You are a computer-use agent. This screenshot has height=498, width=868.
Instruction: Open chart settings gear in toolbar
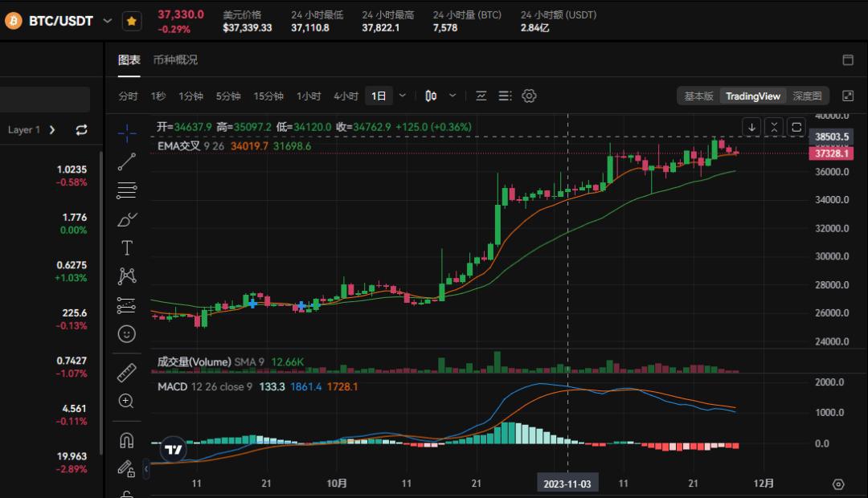[x=529, y=96]
